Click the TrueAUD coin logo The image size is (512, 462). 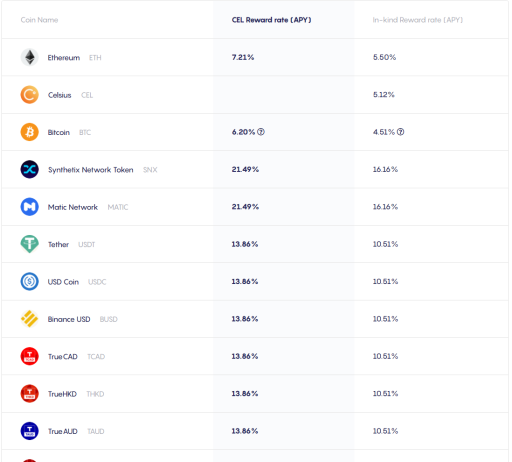pos(30,431)
